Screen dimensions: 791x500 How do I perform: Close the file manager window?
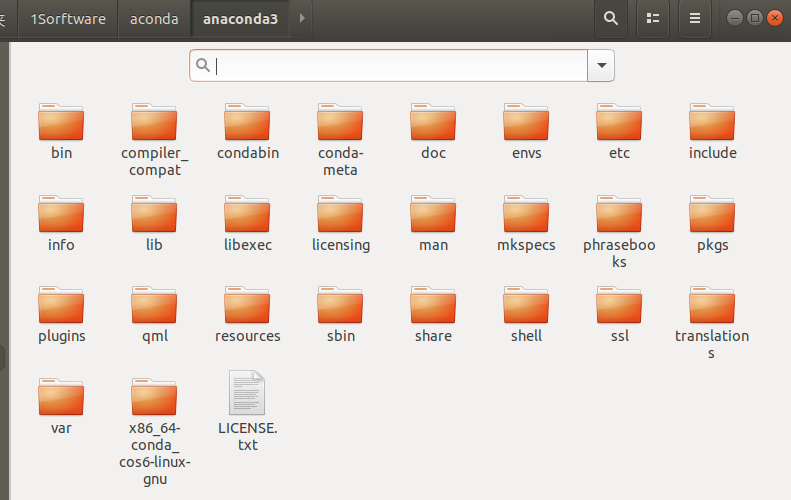[774, 18]
